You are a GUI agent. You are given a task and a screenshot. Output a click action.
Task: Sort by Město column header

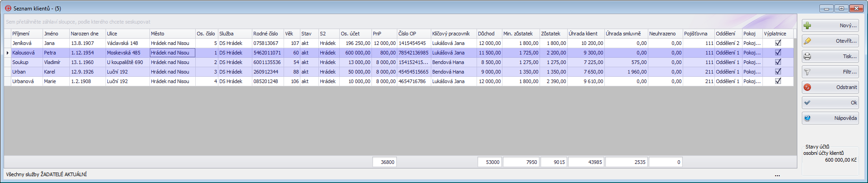coord(172,34)
